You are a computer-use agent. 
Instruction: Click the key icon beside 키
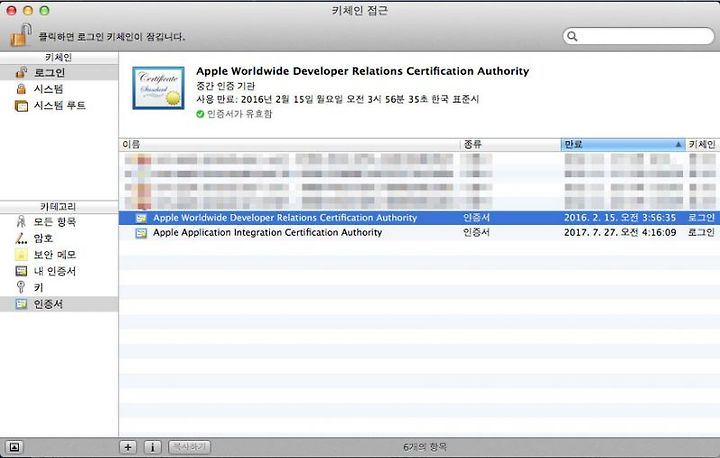[x=21, y=288]
